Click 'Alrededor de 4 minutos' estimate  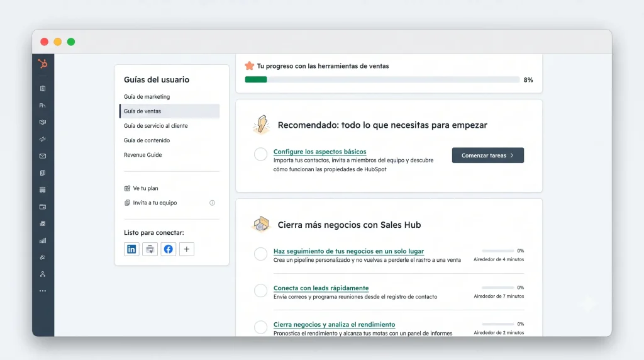click(x=499, y=259)
